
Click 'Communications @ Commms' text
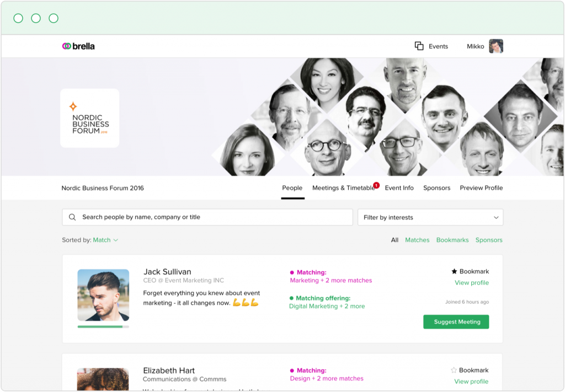coord(184,379)
